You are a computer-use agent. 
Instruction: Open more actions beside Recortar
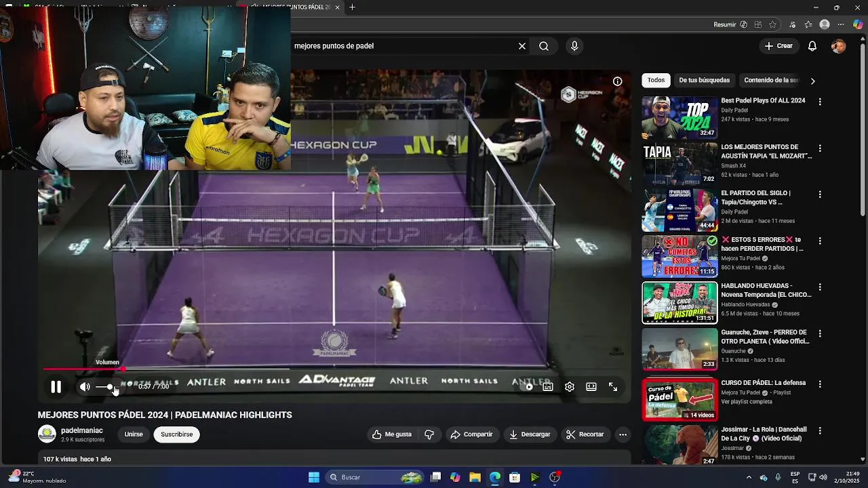point(623,434)
